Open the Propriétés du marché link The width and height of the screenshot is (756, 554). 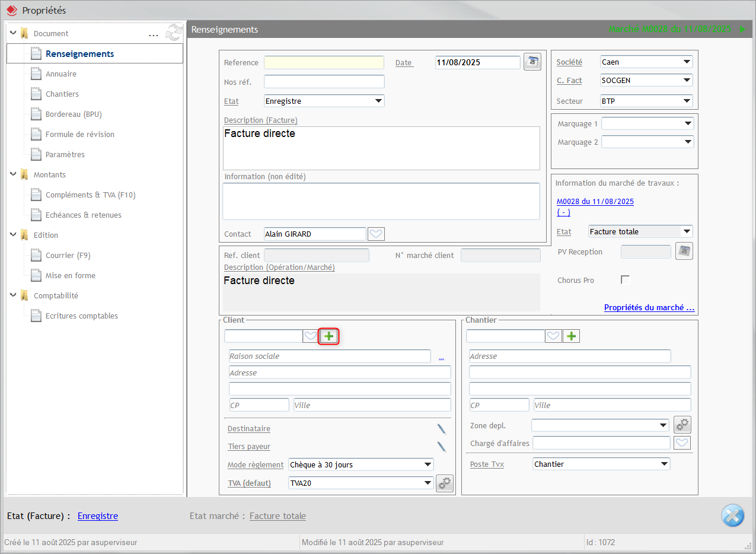coord(649,307)
